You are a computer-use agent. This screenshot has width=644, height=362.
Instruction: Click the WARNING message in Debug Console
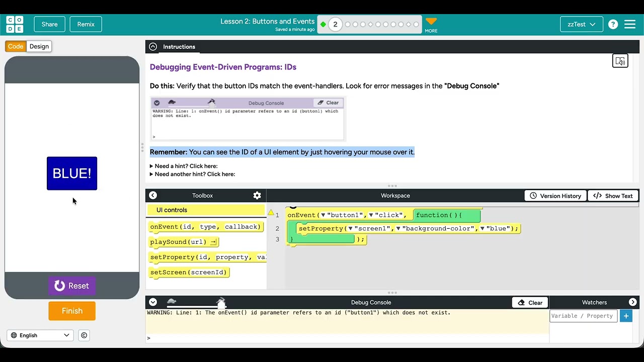point(299,313)
